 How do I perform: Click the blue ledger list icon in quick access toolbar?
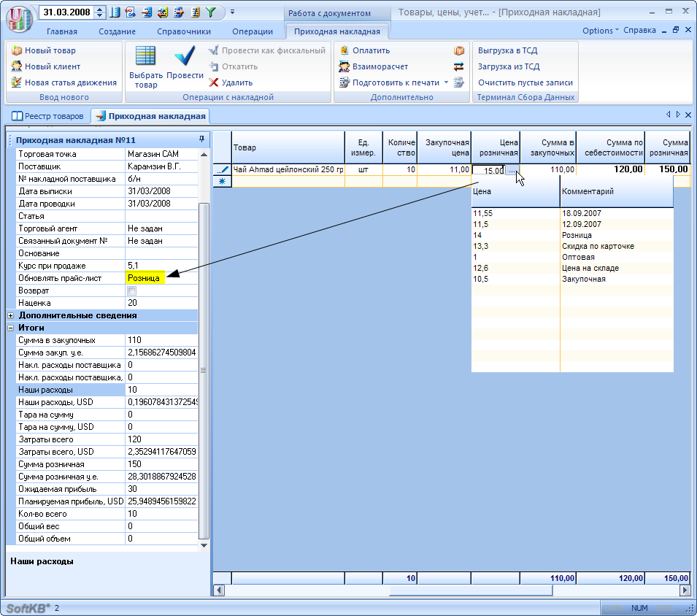115,12
